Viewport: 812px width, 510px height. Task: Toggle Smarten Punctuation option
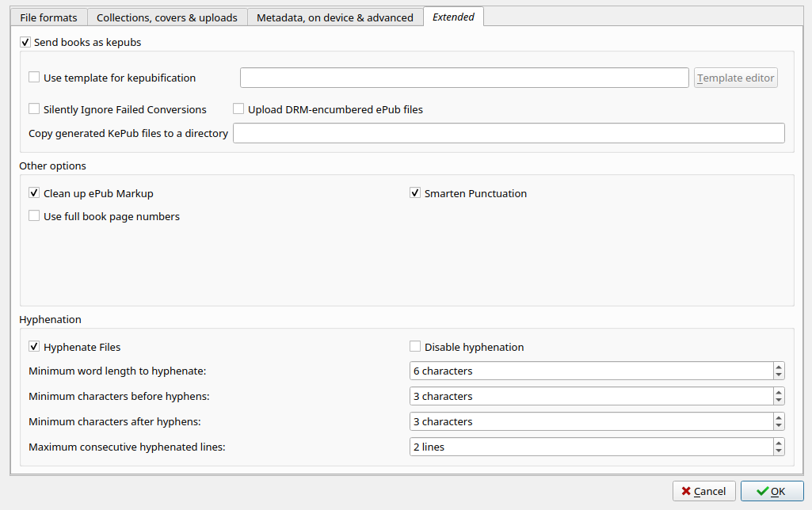415,193
